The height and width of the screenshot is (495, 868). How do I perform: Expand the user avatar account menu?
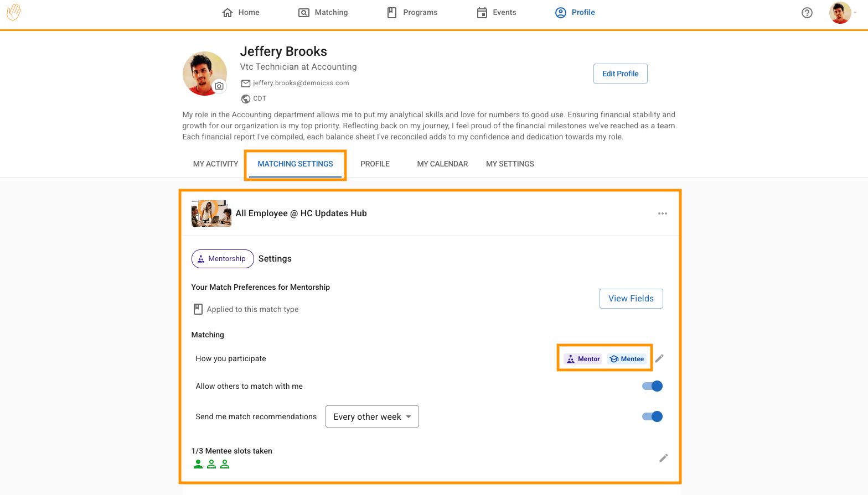(842, 13)
